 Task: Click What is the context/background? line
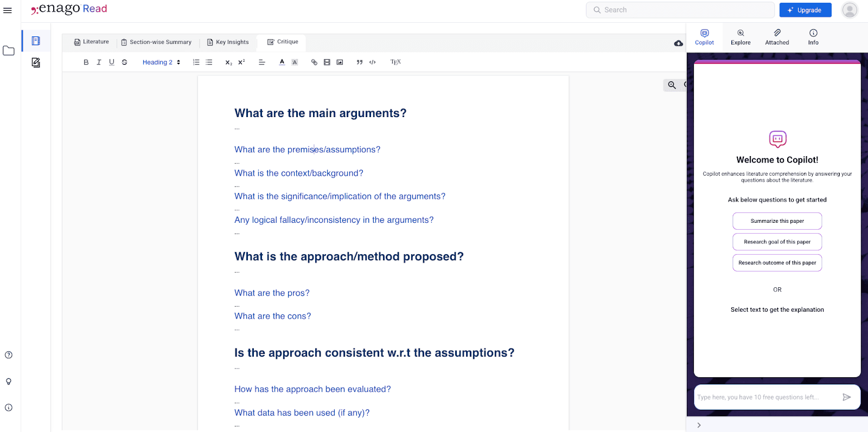point(298,173)
